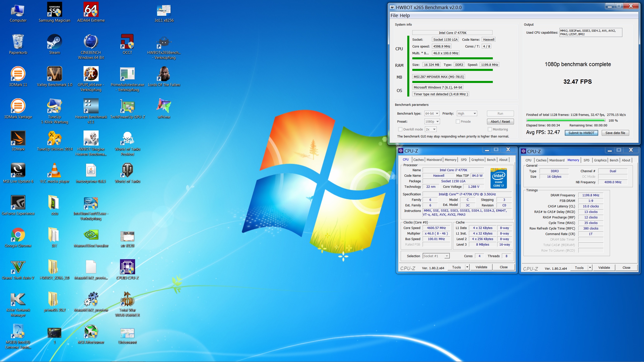Click the Lords Of The Fallen icon
Screen dimensions: 644x362
point(164,77)
